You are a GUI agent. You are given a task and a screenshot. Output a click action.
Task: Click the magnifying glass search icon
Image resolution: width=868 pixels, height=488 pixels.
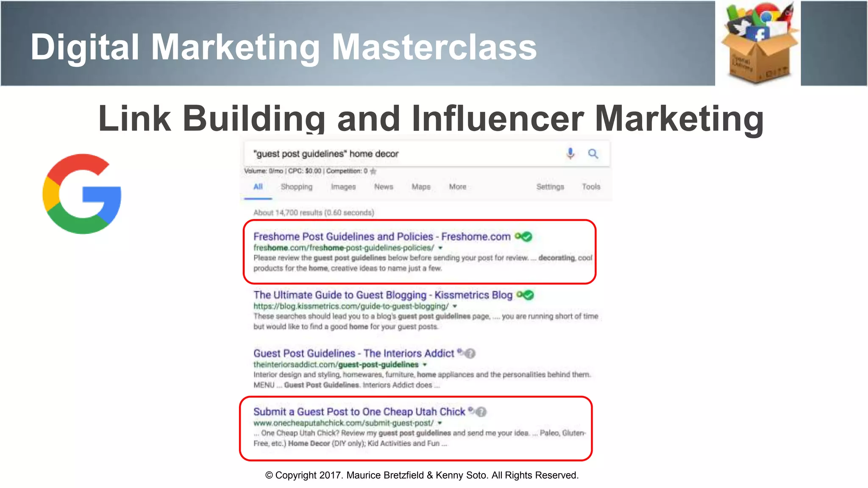point(593,154)
